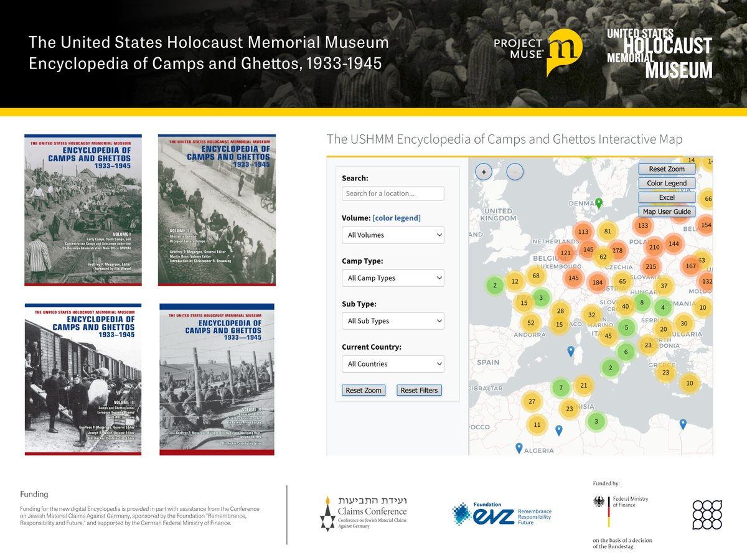Select the 45 cluster in Italy
The height and width of the screenshot is (560, 747).
(x=608, y=336)
